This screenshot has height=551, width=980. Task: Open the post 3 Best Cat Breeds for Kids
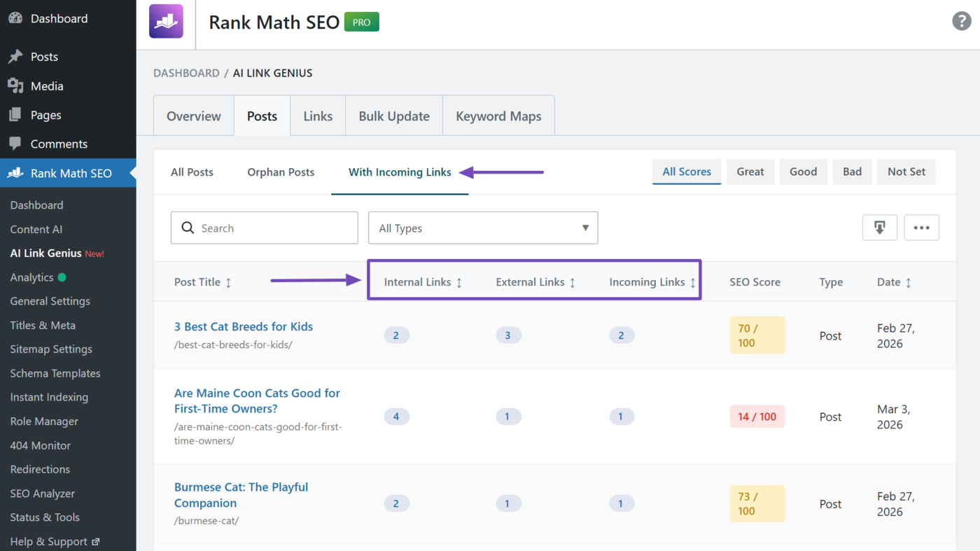tap(244, 326)
